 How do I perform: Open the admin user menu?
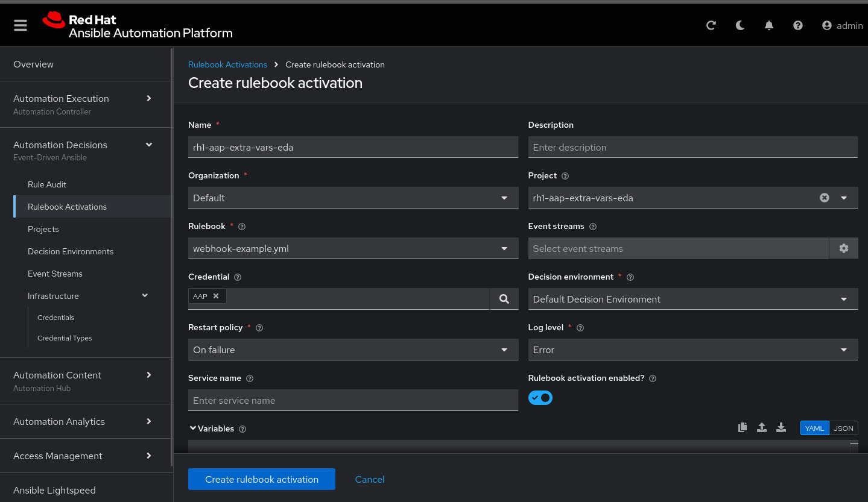[843, 25]
